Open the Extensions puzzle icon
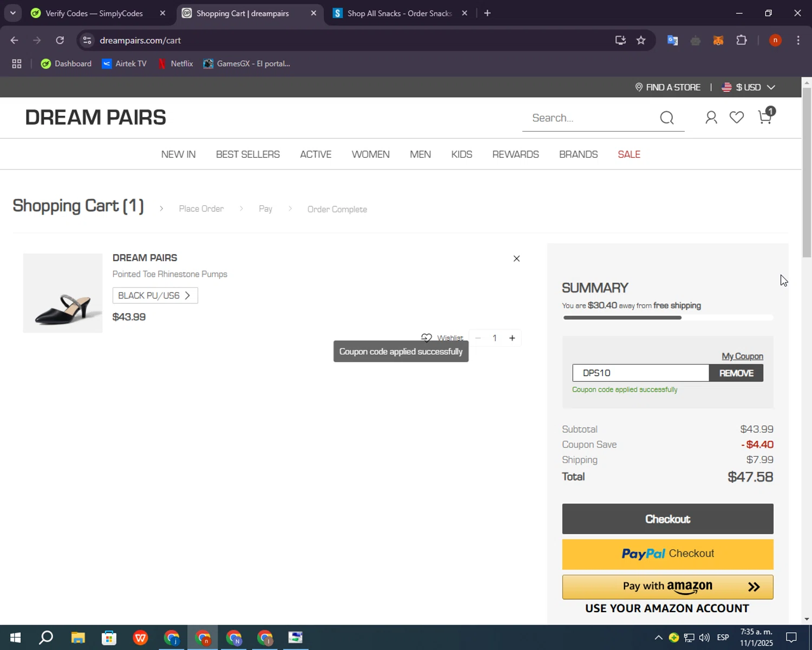 (x=742, y=40)
